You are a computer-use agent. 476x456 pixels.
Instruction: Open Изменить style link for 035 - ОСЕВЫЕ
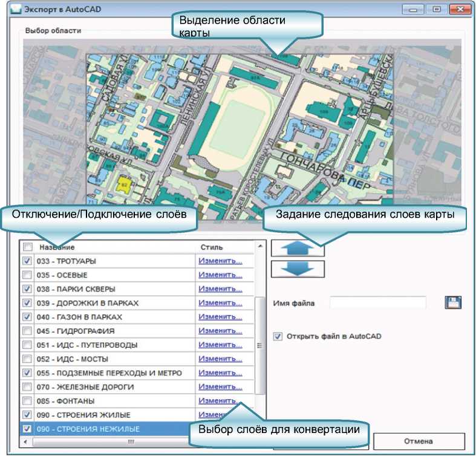[x=220, y=275]
